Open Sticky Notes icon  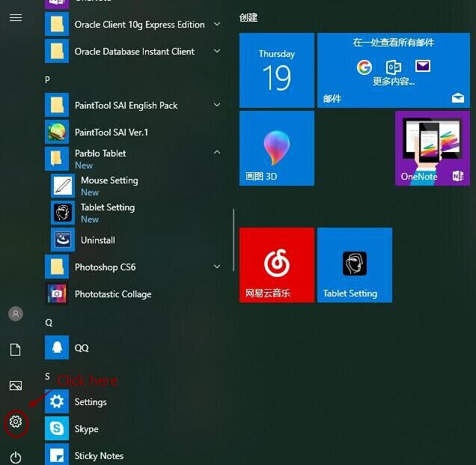57,455
